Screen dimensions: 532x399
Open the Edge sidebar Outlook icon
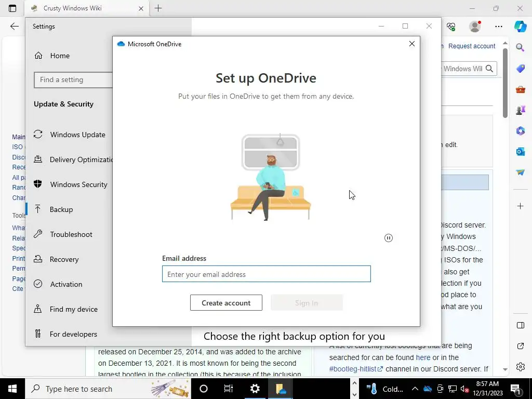pyautogui.click(x=520, y=151)
